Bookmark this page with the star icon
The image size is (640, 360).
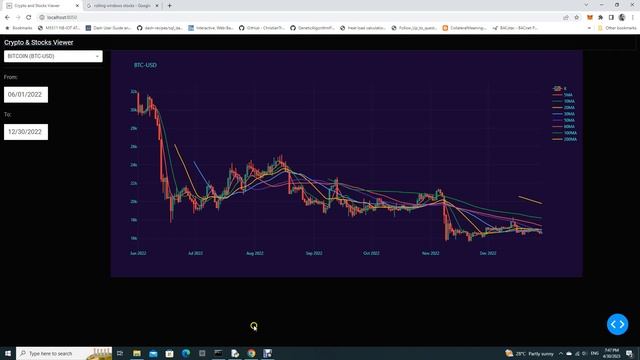click(x=576, y=17)
